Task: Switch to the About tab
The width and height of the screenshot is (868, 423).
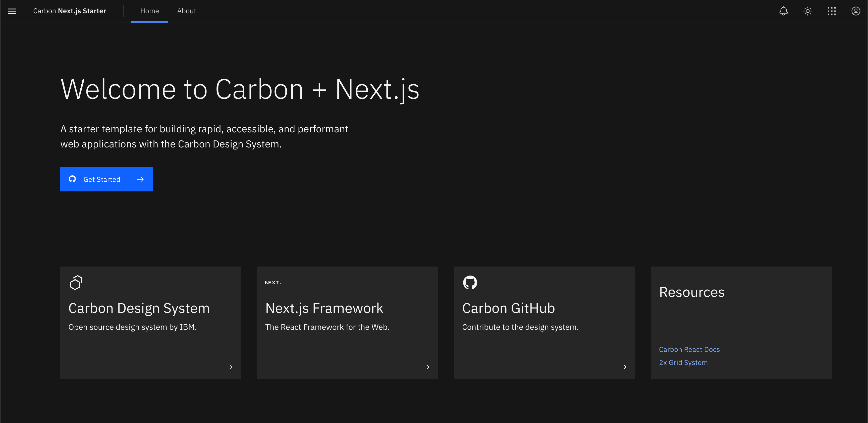Action: [x=187, y=11]
